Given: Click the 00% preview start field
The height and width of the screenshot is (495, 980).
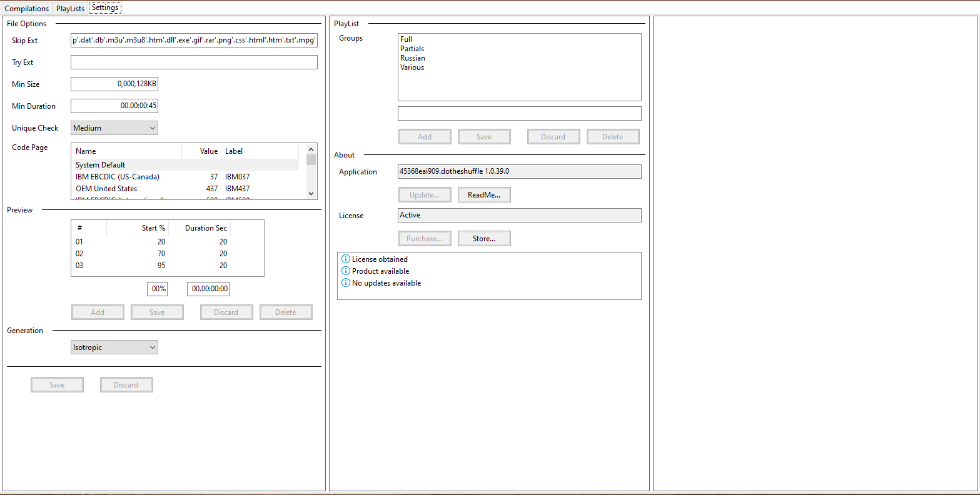Looking at the screenshot, I should 157,289.
